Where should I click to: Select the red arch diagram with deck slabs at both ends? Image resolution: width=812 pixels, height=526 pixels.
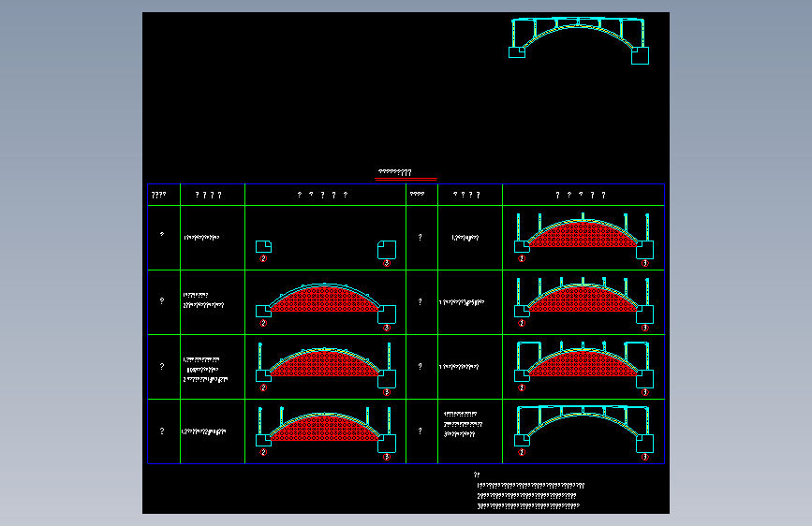click(583, 369)
